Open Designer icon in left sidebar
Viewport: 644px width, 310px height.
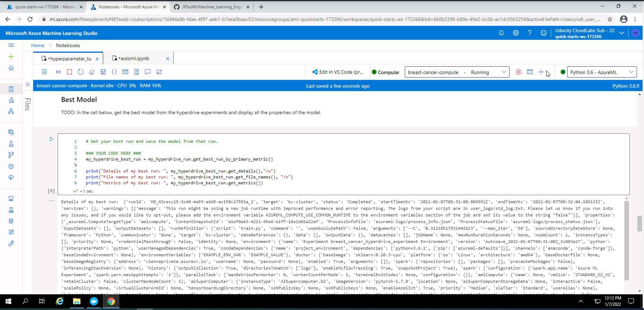tap(11, 111)
